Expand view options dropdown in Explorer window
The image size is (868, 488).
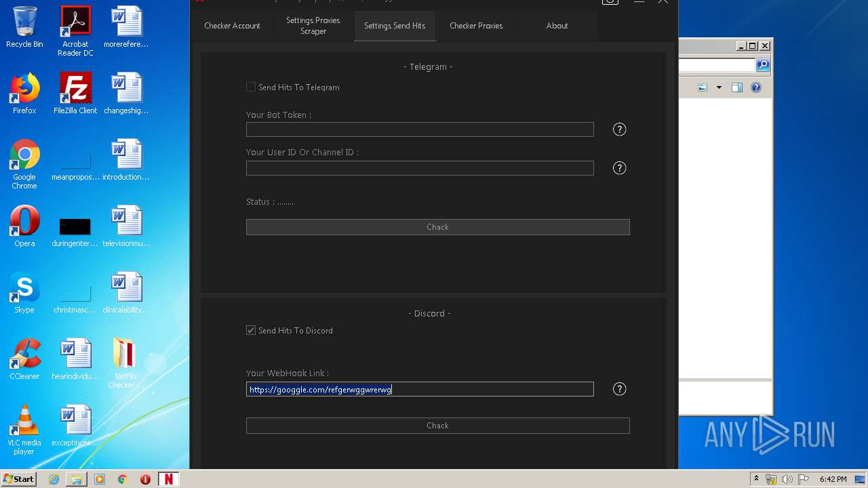[x=719, y=87]
